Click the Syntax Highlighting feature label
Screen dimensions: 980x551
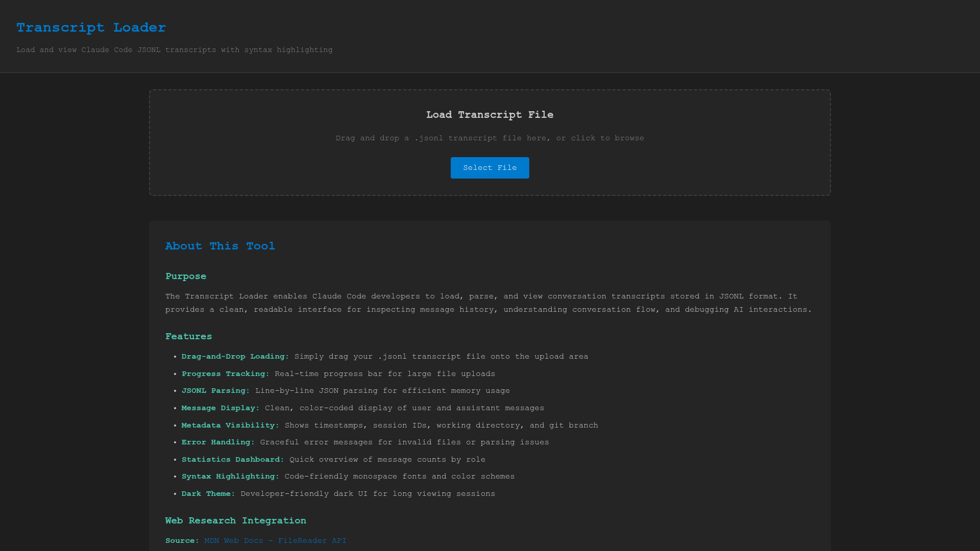(230, 477)
